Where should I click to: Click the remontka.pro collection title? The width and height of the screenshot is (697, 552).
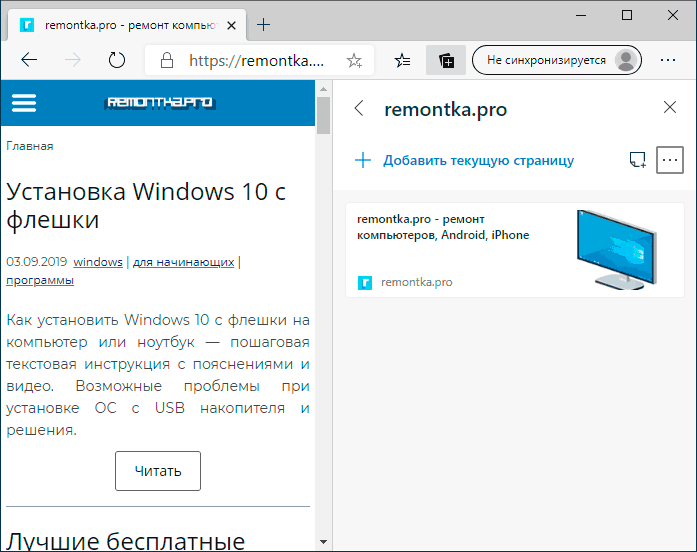click(445, 109)
